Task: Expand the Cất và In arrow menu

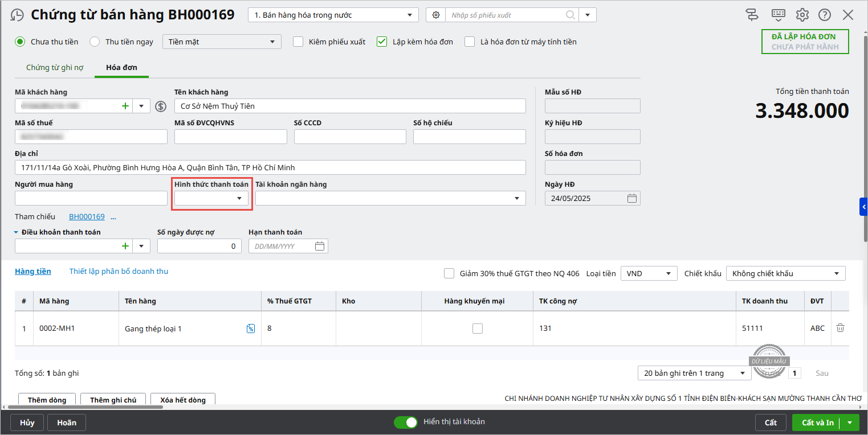Action: (850, 422)
